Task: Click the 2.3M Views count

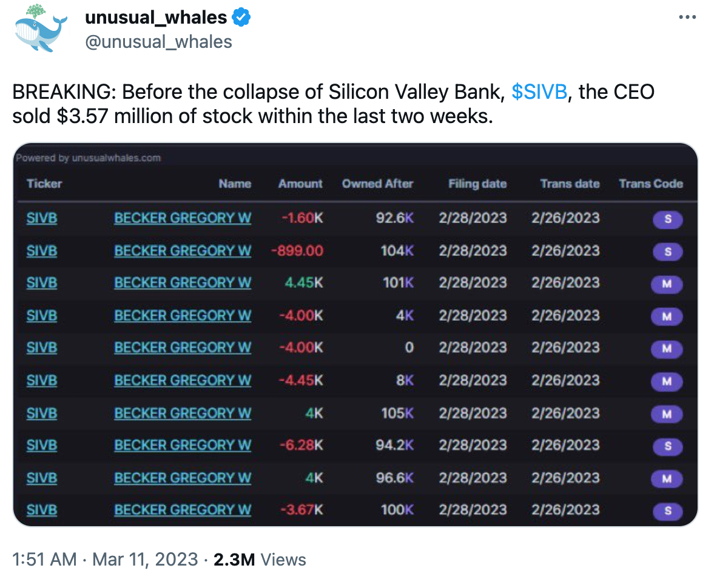Action: coord(260,560)
